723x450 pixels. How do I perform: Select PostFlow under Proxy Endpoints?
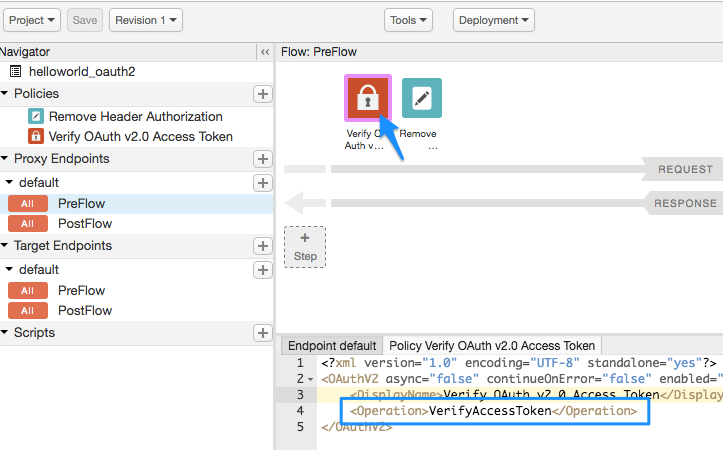(85, 224)
